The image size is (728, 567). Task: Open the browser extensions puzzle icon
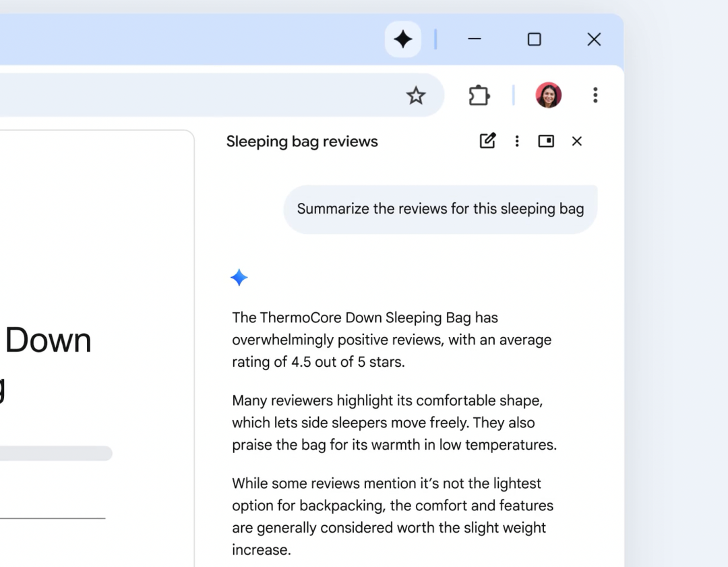tap(479, 95)
